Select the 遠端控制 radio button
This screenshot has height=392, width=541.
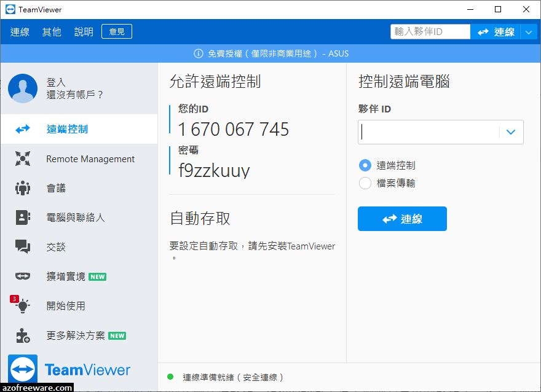pos(365,165)
